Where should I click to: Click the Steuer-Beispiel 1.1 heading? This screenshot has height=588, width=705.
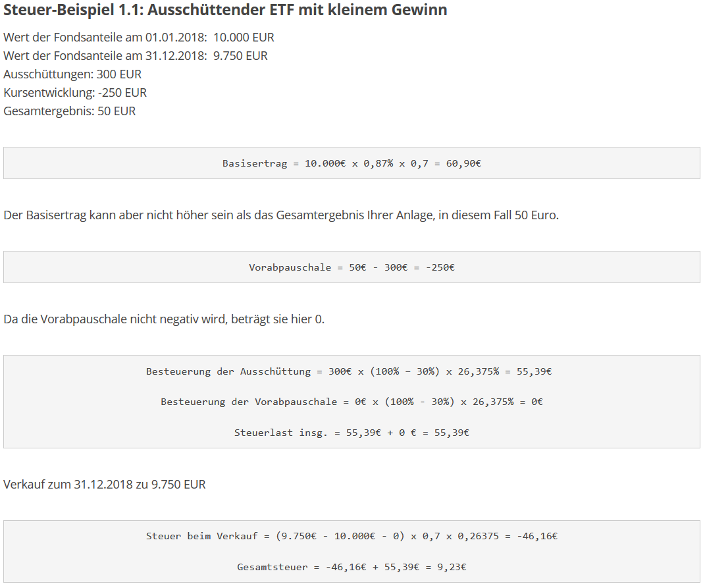point(225,11)
